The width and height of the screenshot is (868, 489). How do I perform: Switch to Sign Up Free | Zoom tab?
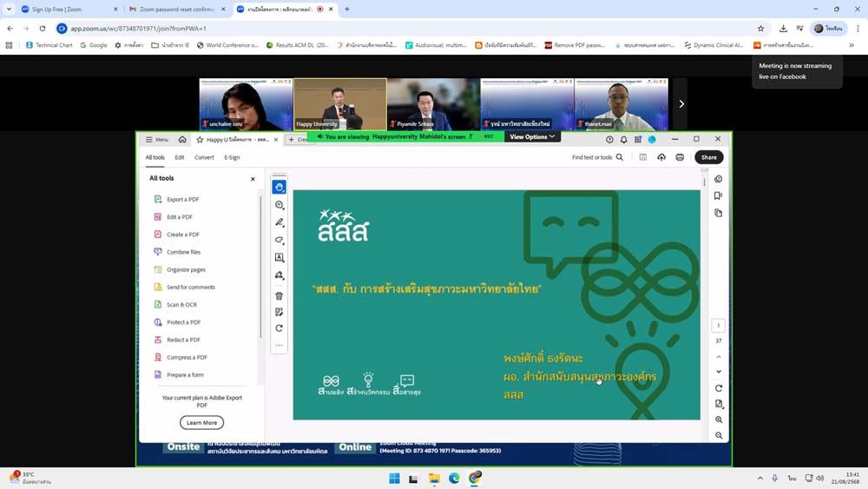pyautogui.click(x=69, y=10)
